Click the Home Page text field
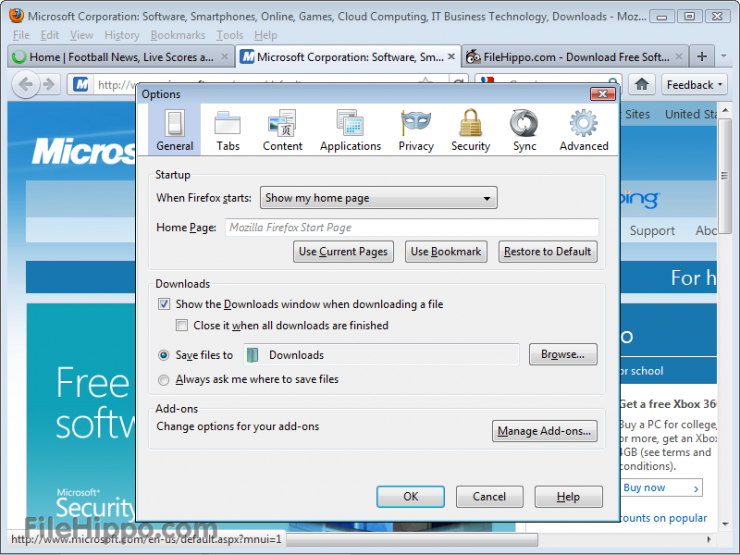The height and width of the screenshot is (555, 740). 411,227
